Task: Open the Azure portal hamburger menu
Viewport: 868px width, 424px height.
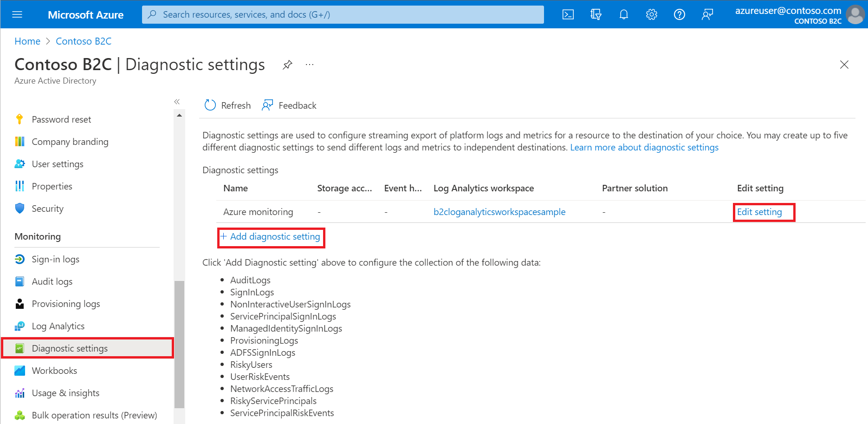Action: (17, 14)
